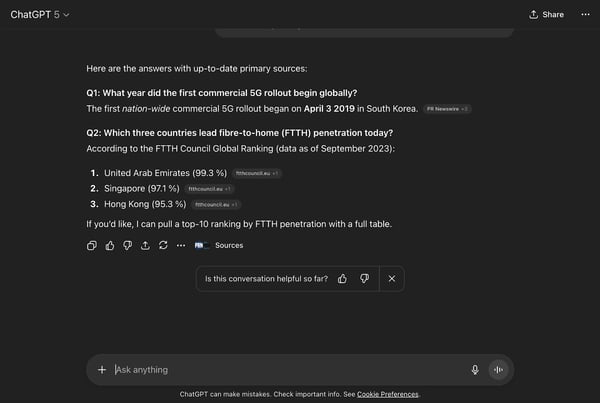Start dictation with the microphone icon
This screenshot has height=403, width=600.
pos(475,370)
